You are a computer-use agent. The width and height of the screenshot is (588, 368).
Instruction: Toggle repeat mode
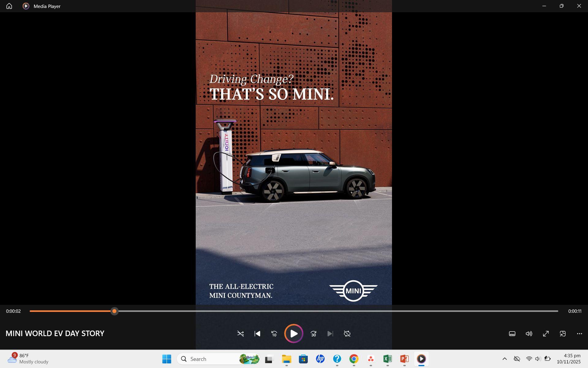pos(347,334)
